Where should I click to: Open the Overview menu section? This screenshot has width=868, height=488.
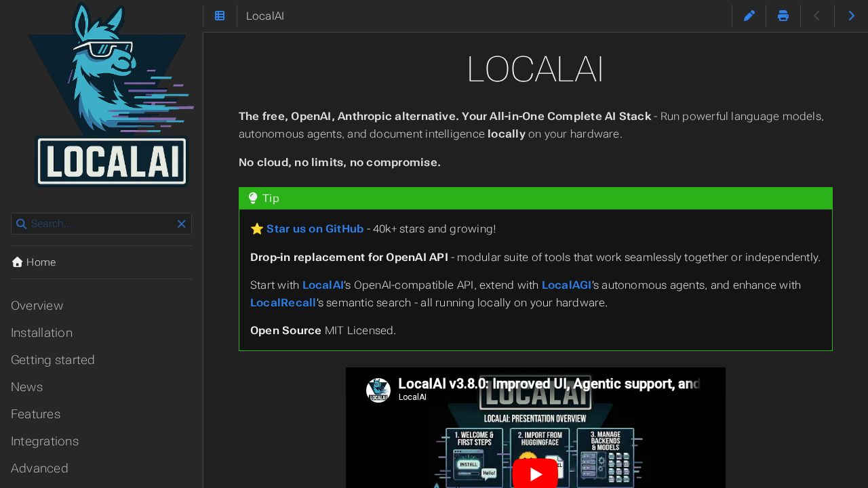(x=37, y=306)
